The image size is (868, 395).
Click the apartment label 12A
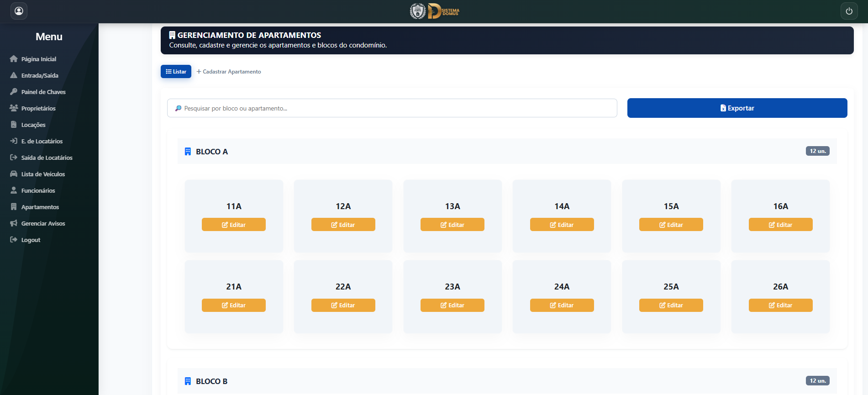click(343, 206)
